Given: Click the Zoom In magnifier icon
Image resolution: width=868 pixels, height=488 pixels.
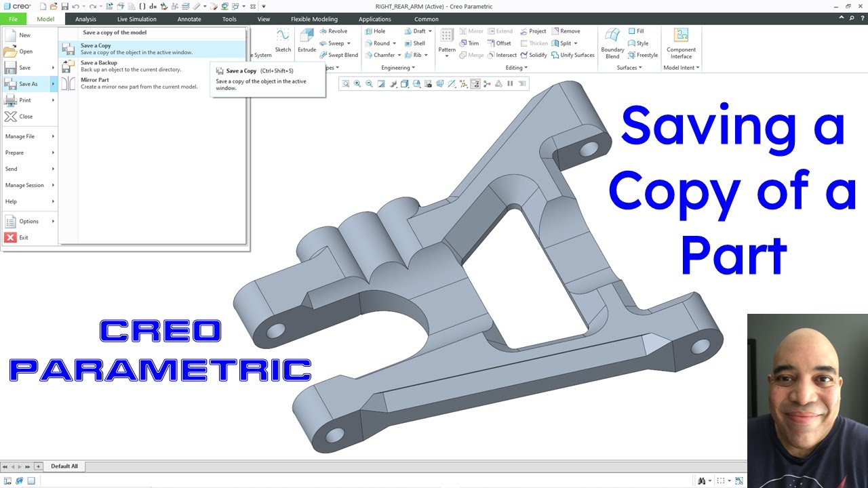Looking at the screenshot, I should [x=357, y=84].
